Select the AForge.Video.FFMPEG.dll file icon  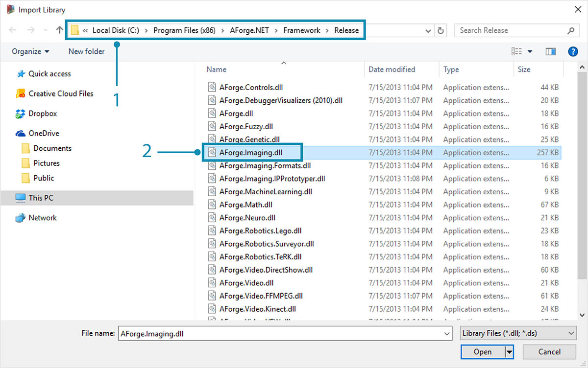[x=212, y=296]
